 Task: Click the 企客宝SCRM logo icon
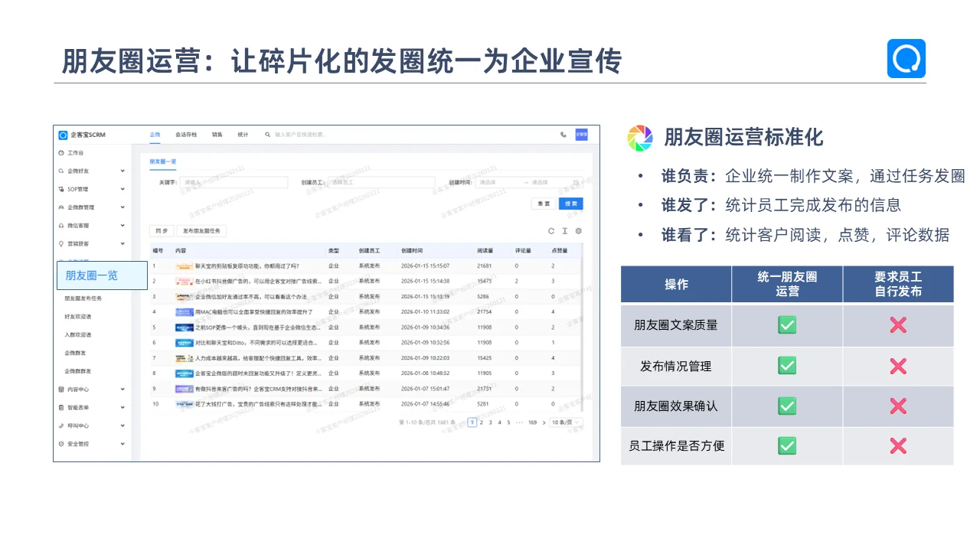click(x=63, y=135)
